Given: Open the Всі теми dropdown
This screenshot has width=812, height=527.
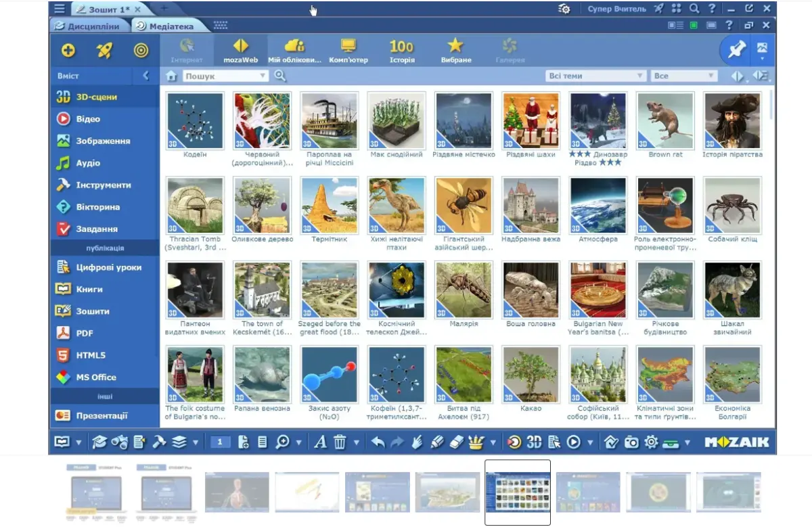Looking at the screenshot, I should [x=595, y=76].
